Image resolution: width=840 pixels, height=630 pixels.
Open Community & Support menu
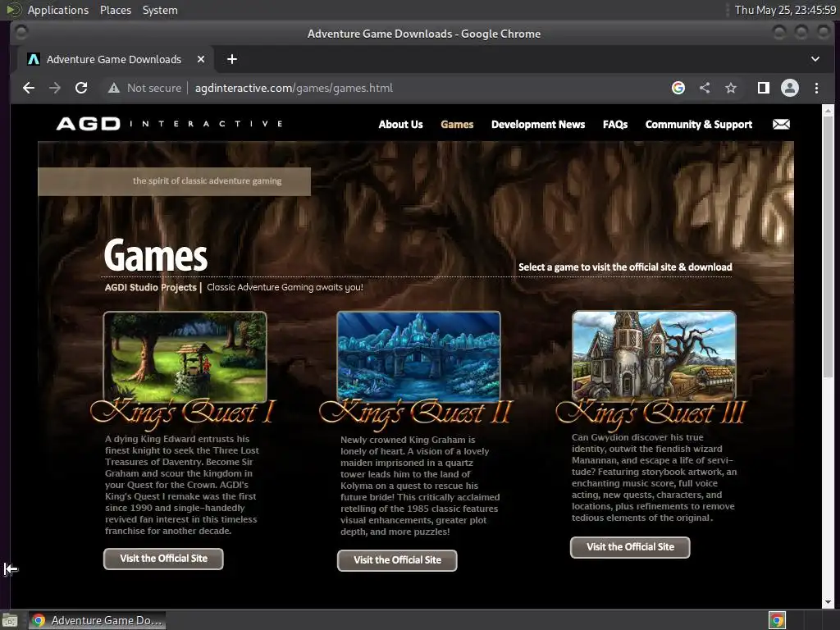tap(699, 125)
